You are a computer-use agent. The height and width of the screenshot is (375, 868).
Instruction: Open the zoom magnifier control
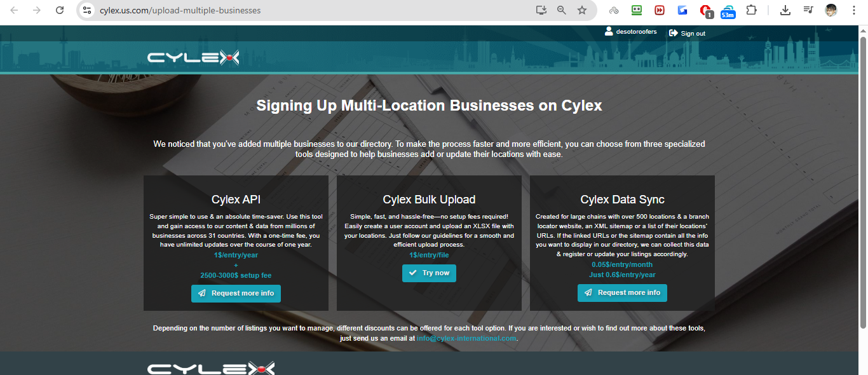561,10
